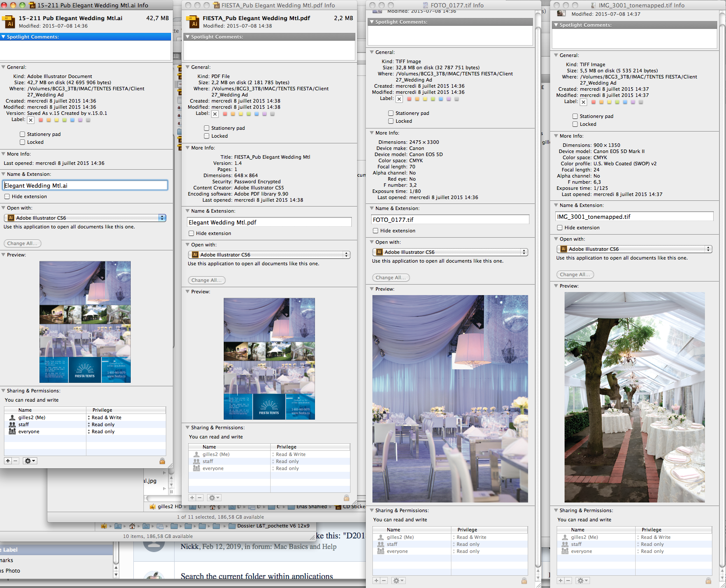
Task: Click gilles2 (Me) user icon in 15-211 .ai permissions
Action: [12, 417]
